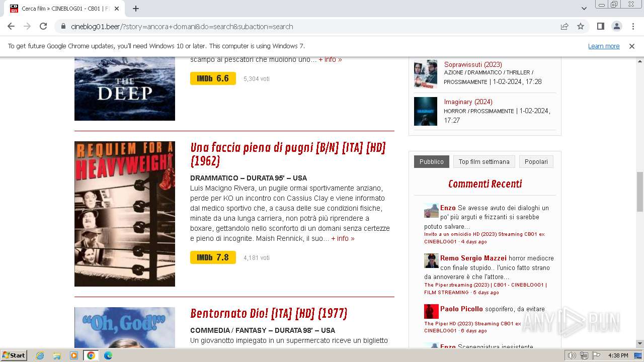Viewport: 644px width, 362px height.
Task: Click scrollbar down arrow
Action: 640,344
